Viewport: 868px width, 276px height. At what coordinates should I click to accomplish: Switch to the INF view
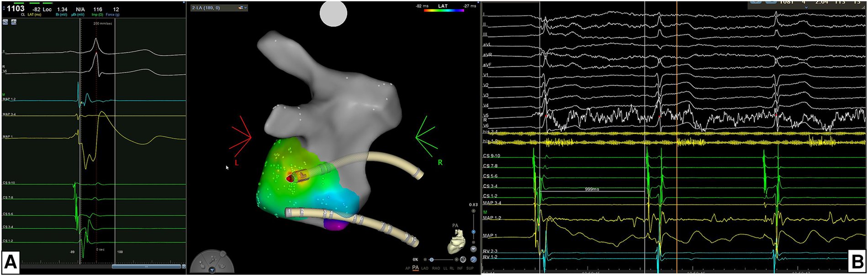point(460,268)
